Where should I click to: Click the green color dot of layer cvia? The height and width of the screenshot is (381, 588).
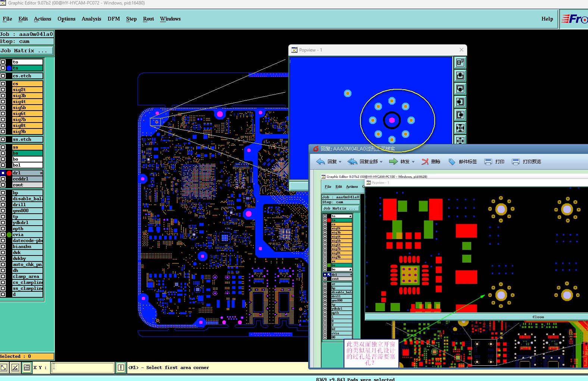(x=9, y=235)
